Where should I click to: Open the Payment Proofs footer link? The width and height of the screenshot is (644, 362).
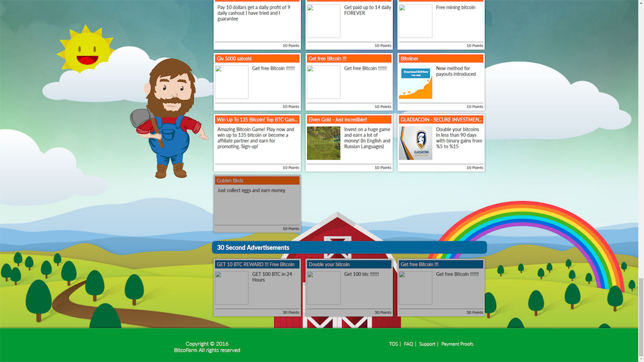click(x=457, y=344)
